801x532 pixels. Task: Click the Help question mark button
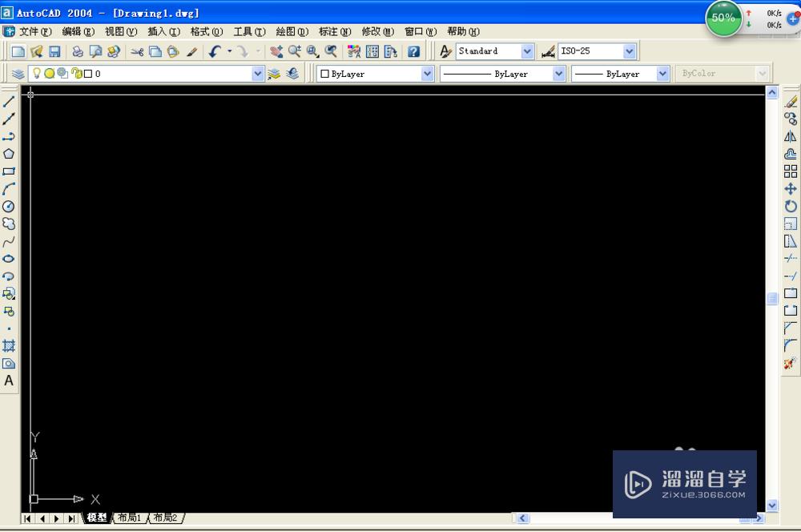(x=414, y=51)
